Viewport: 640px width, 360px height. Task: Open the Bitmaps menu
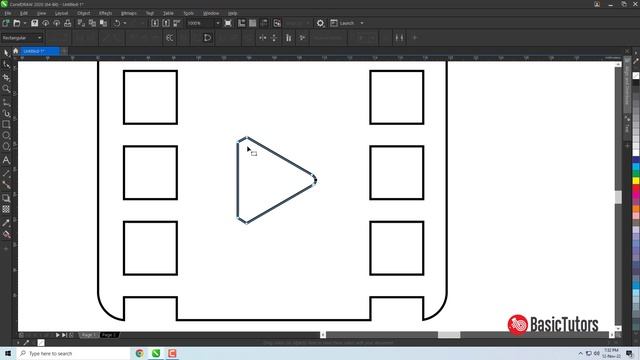(129, 13)
